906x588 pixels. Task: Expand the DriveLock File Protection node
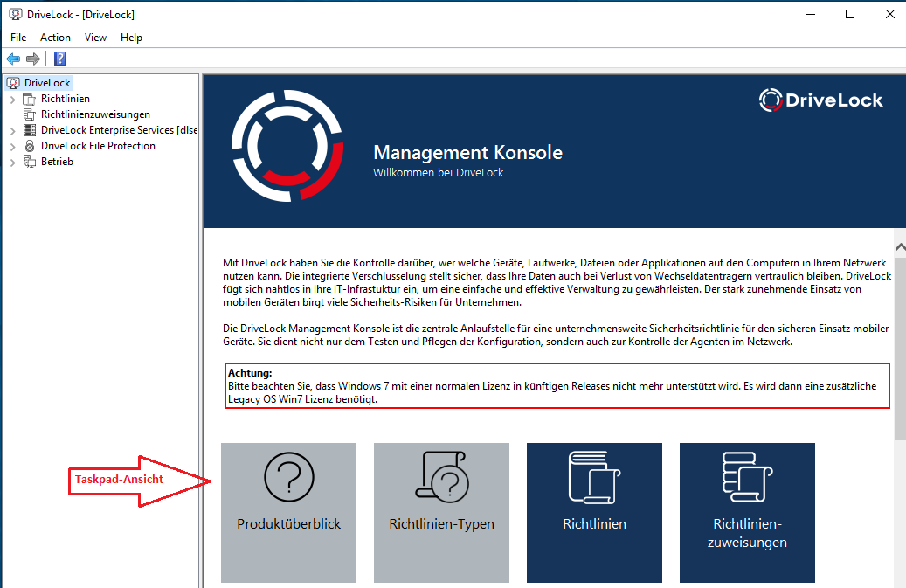tap(13, 146)
